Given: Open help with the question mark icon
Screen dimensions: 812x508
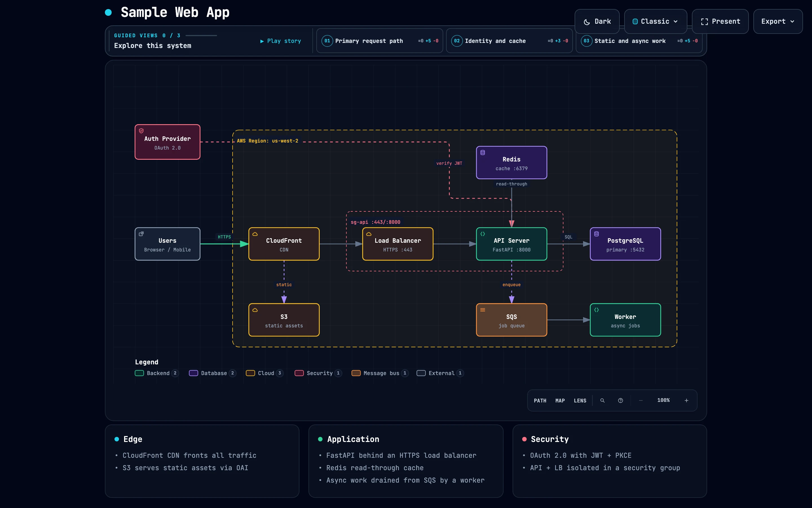Looking at the screenshot, I should (x=620, y=400).
